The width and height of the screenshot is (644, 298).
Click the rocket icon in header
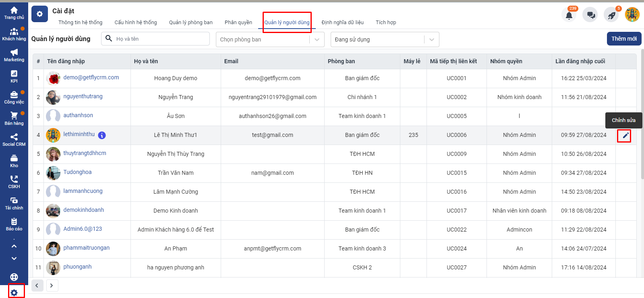tap(611, 15)
